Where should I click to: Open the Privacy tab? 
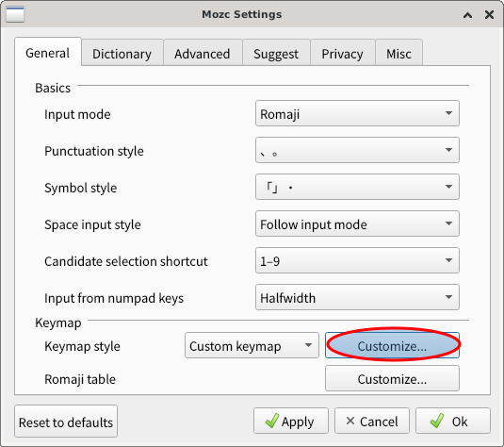pyautogui.click(x=343, y=53)
